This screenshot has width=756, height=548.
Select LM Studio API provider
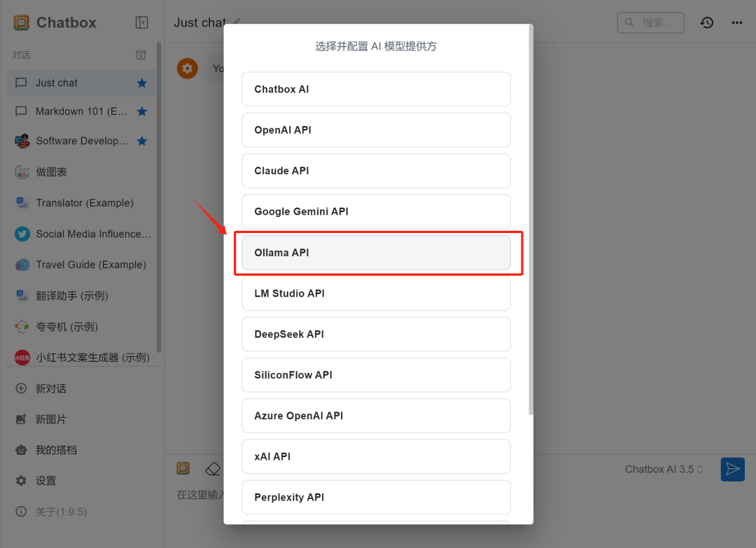376,293
